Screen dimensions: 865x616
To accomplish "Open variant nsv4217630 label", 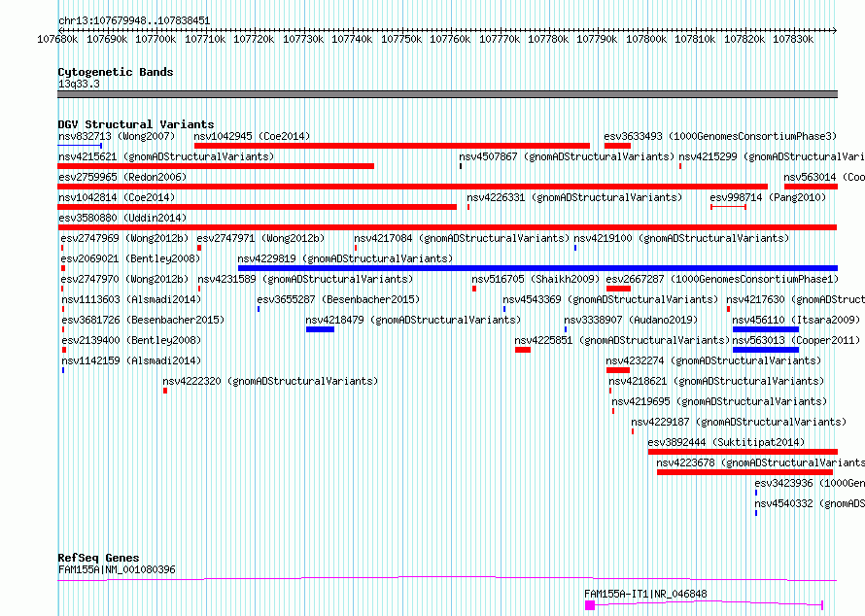I will pos(795,299).
